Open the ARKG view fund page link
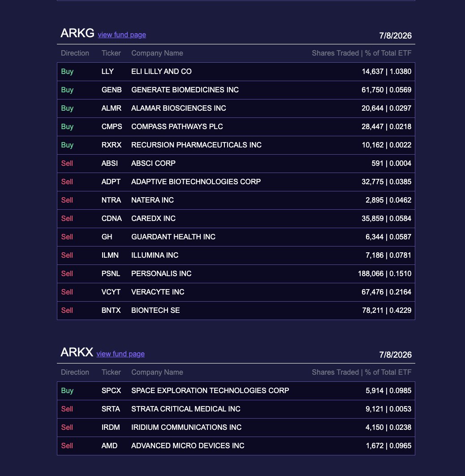Screen dimensions: 465x476 click(122, 35)
